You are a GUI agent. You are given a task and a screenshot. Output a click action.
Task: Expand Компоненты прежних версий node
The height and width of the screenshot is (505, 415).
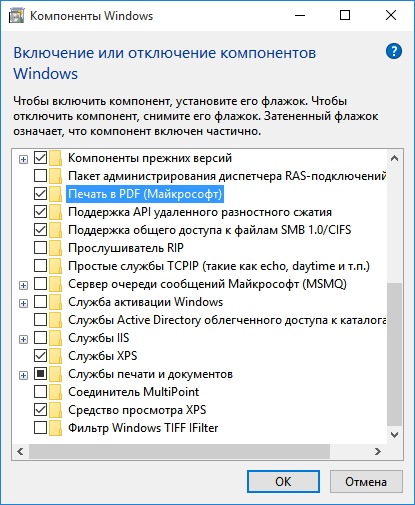click(x=23, y=160)
